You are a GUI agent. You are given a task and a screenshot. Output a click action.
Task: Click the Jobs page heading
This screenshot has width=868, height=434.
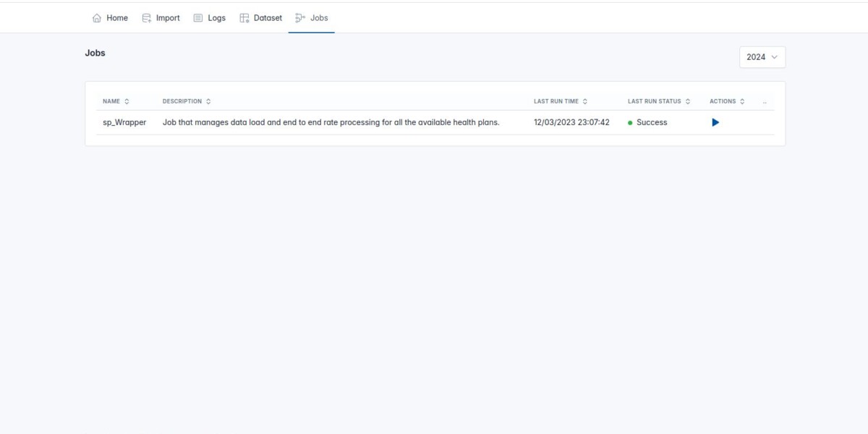95,53
